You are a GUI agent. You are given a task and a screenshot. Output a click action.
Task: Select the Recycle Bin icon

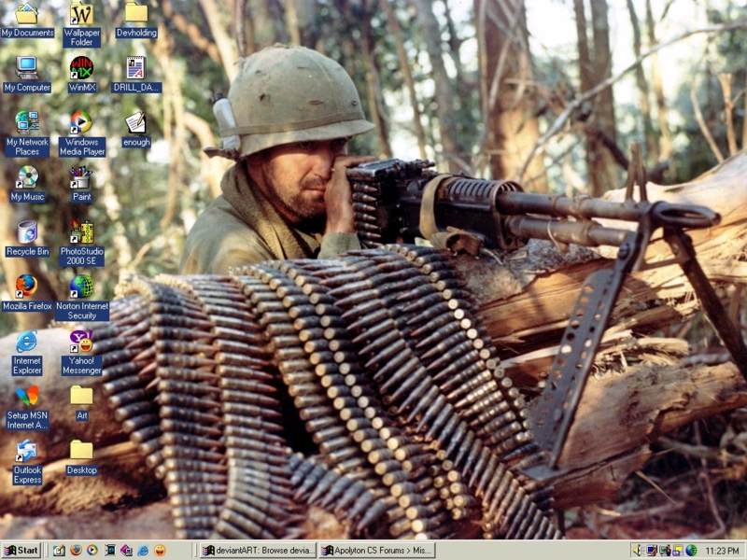click(27, 232)
